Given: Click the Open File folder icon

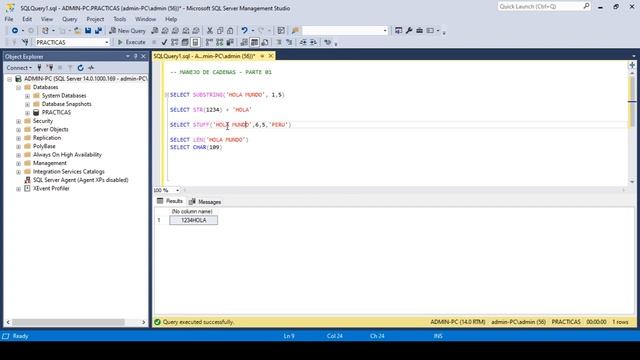Looking at the screenshot, I should click(77, 31).
